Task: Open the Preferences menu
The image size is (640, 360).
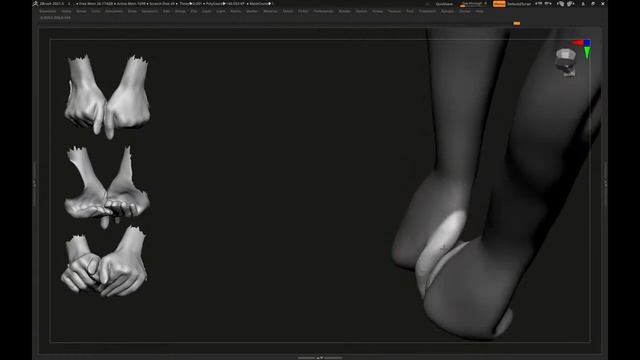Action: click(323, 11)
